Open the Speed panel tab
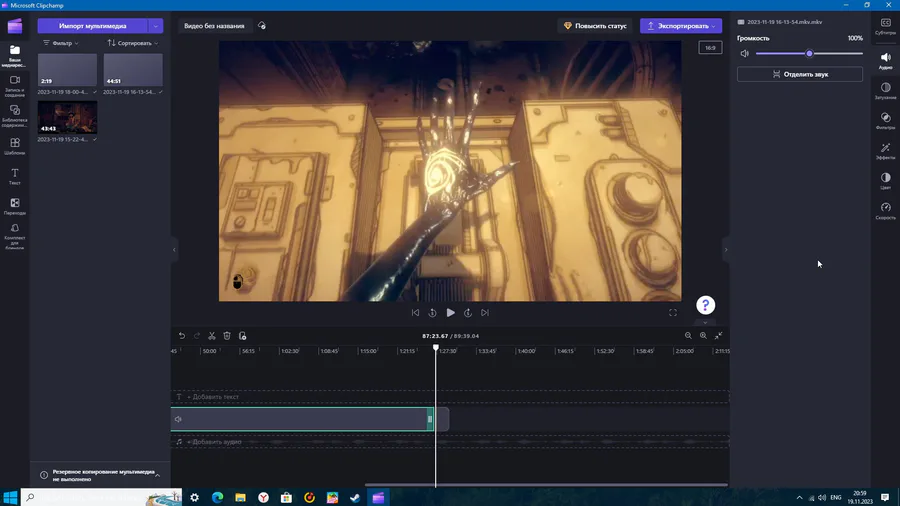Screen dimensions: 900x506 click(886, 210)
